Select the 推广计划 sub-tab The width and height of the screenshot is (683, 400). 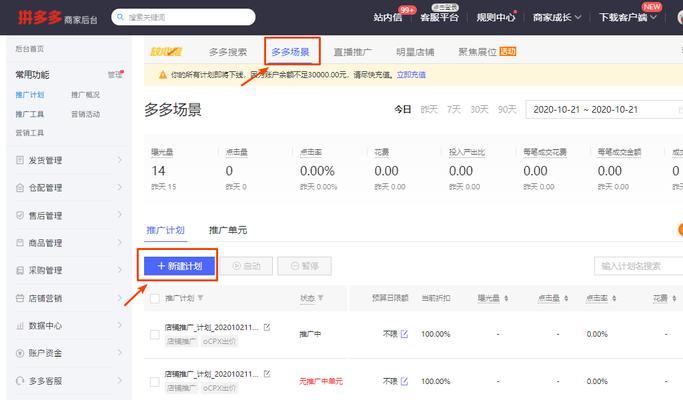(166, 230)
